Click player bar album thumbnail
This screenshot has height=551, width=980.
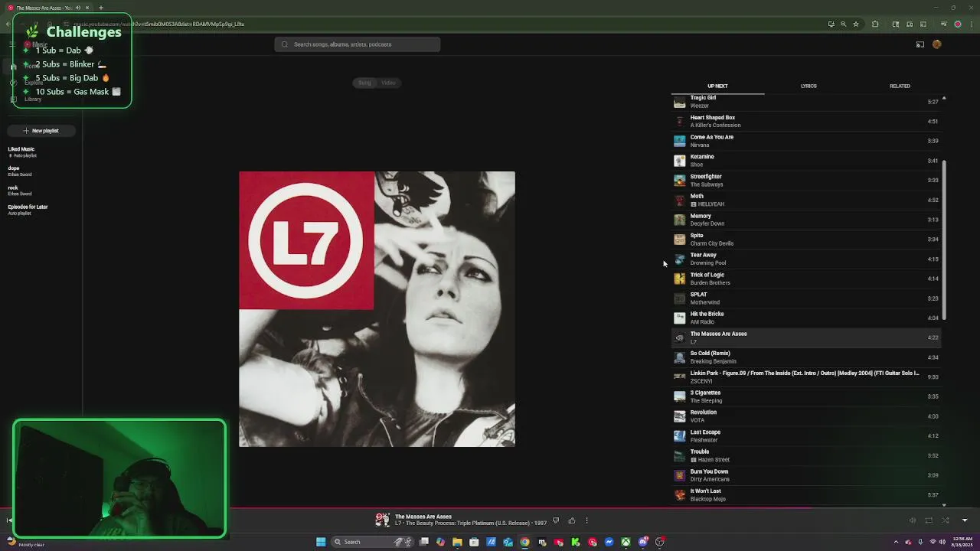click(x=383, y=520)
